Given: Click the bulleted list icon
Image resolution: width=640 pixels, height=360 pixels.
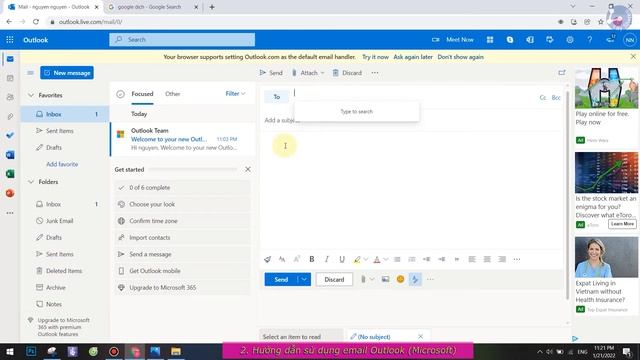Looking at the screenshot, I should [397, 259].
